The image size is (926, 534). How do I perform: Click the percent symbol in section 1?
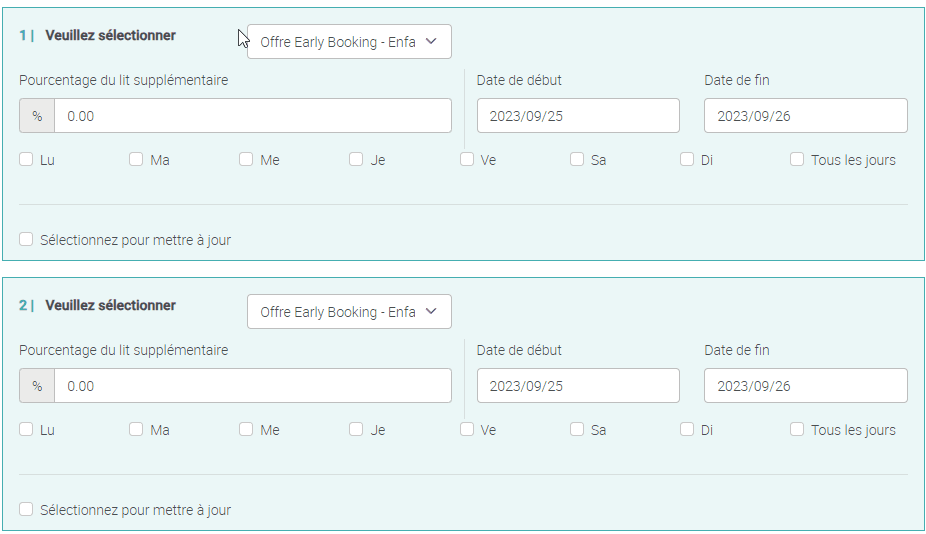pos(37,116)
